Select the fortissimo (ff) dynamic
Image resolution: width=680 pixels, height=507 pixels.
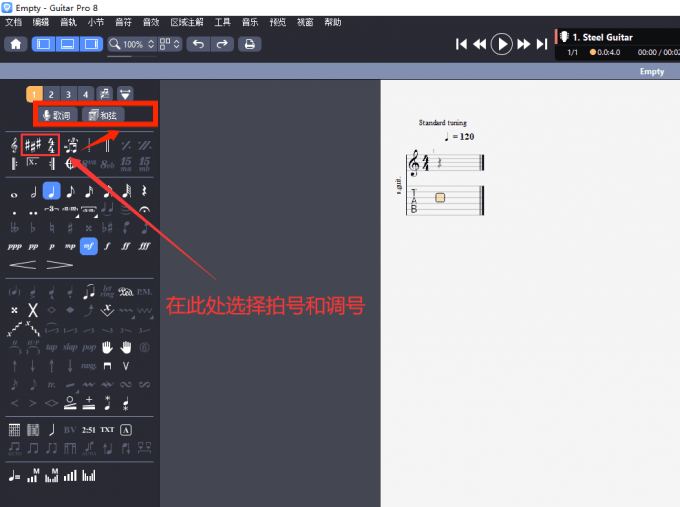pyautogui.click(x=126, y=246)
